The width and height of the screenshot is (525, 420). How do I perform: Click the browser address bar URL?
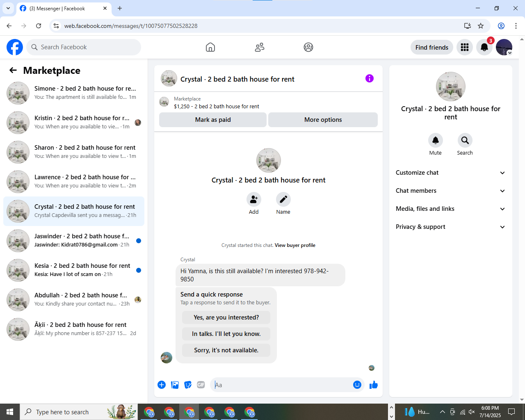tap(131, 26)
